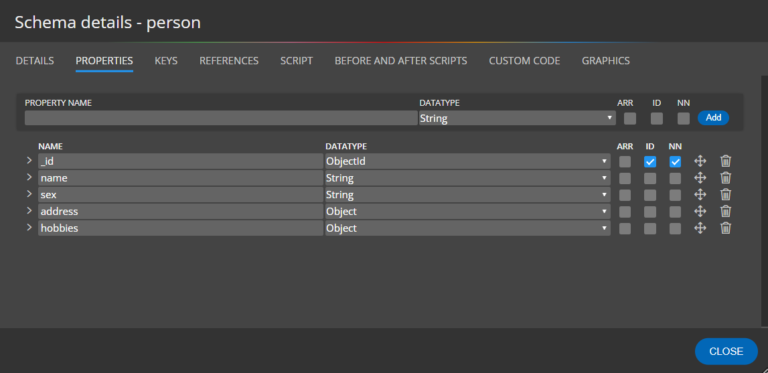This screenshot has height=373, width=768.
Task: Uncheck the ID checkbox for _id
Action: point(650,162)
